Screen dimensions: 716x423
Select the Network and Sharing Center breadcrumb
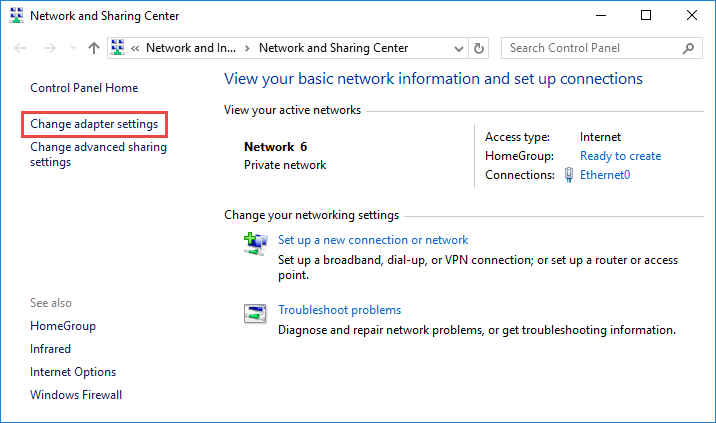(333, 48)
